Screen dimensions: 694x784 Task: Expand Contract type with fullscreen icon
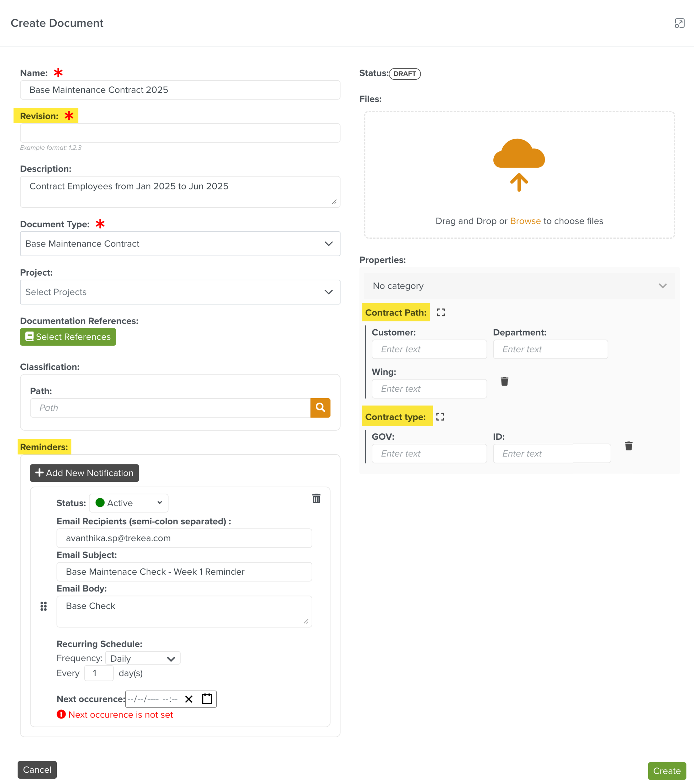440,417
